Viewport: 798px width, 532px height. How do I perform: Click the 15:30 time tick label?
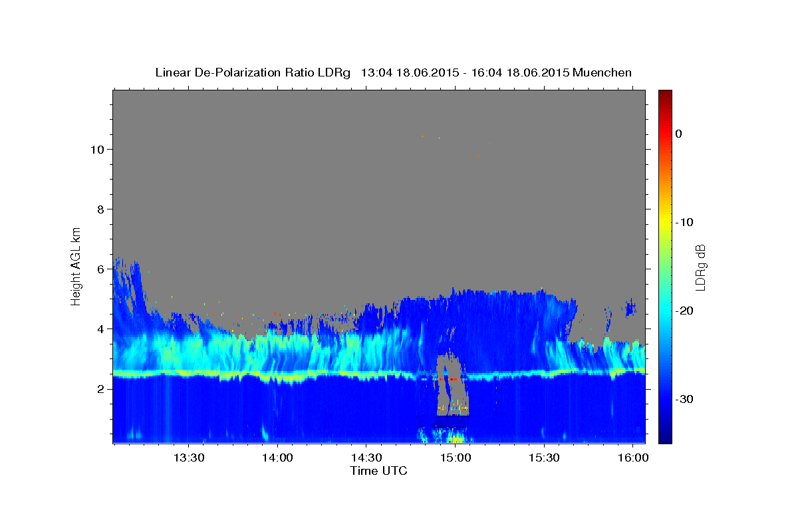pyautogui.click(x=544, y=458)
